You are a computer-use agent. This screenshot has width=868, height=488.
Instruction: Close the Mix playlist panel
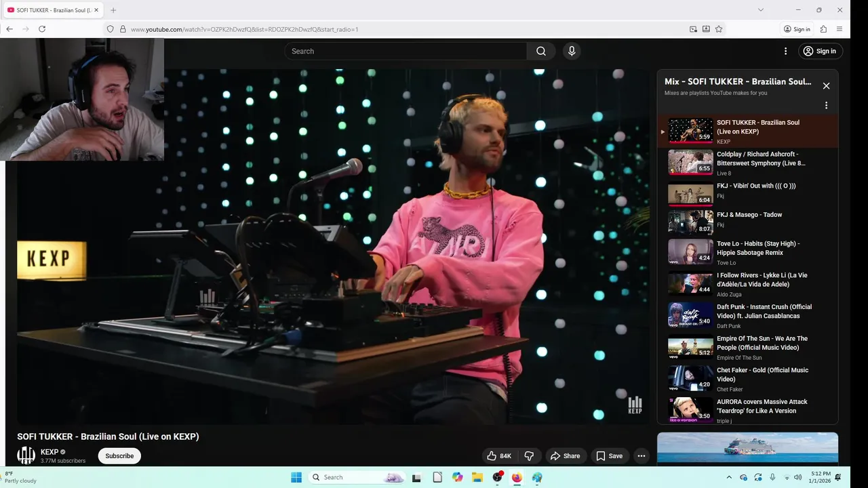click(x=826, y=86)
